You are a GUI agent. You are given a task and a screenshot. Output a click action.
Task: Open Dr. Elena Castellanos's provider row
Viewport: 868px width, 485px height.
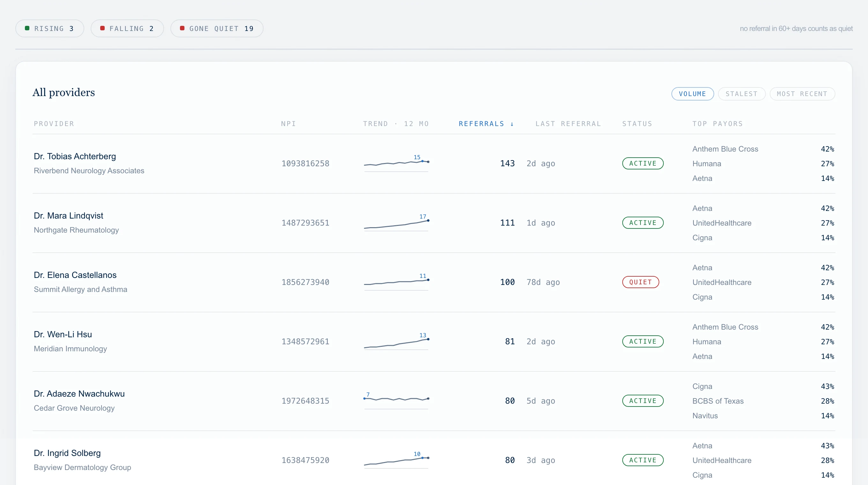(434, 283)
